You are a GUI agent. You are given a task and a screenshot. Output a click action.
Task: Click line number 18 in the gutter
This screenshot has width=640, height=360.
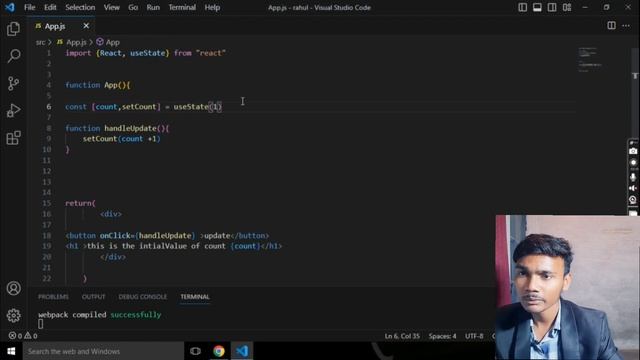pos(47,236)
